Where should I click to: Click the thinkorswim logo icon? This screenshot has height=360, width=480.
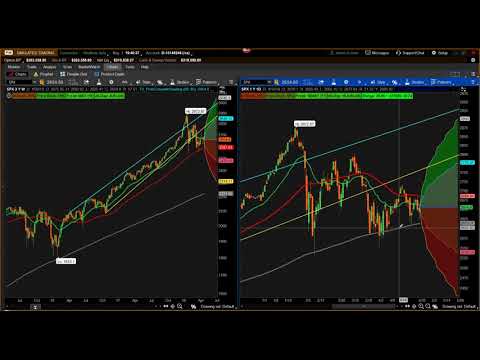[x=8, y=53]
